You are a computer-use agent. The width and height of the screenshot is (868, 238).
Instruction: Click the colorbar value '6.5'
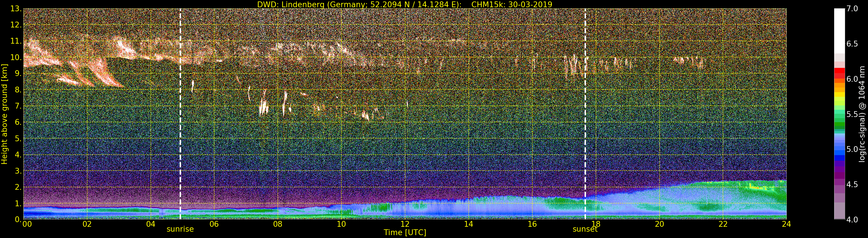852,44
